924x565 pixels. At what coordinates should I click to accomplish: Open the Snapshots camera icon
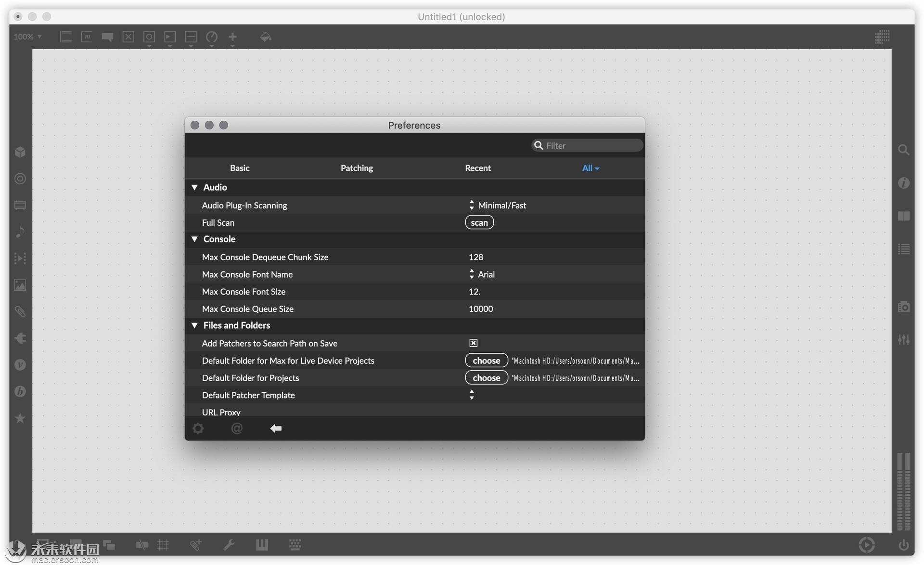point(903,307)
